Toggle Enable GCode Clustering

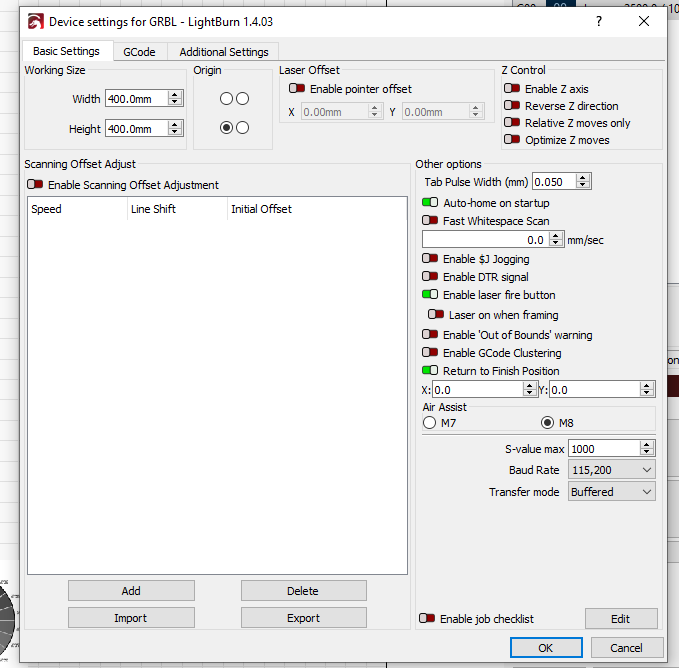click(430, 352)
